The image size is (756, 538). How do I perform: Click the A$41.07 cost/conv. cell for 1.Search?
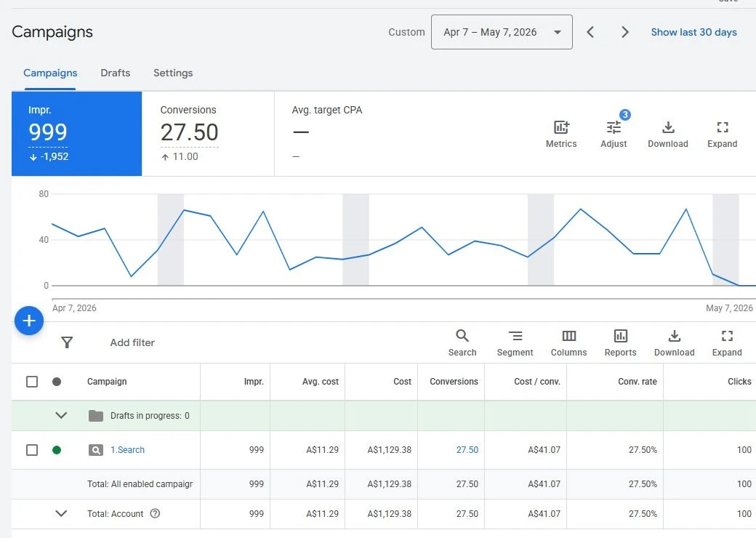click(544, 450)
